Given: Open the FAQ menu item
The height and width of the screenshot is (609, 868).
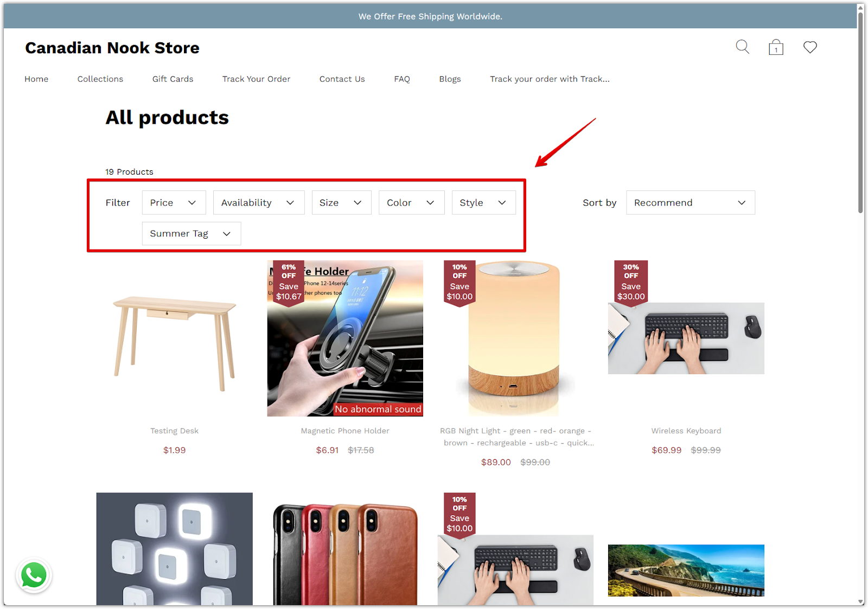Looking at the screenshot, I should [x=402, y=79].
